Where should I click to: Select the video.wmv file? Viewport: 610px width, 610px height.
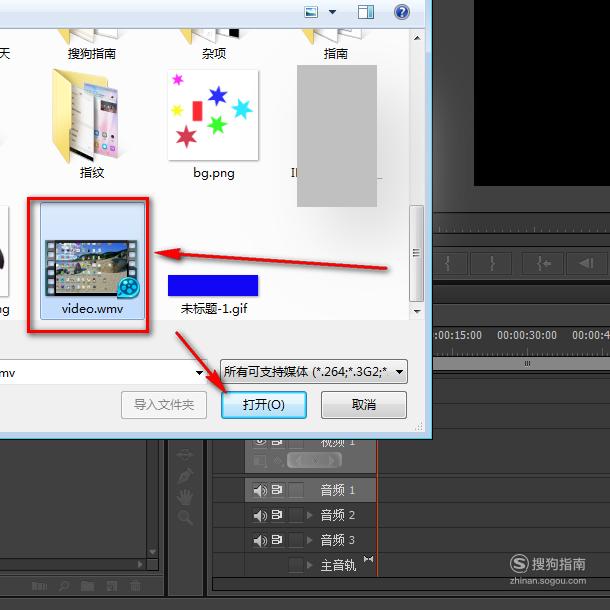92,261
